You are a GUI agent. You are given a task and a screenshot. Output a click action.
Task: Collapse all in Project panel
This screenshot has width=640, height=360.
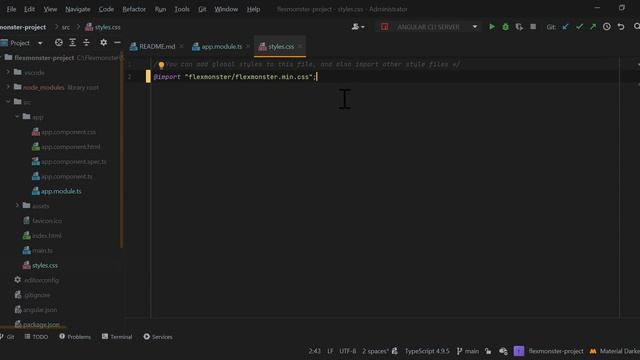pos(87,42)
